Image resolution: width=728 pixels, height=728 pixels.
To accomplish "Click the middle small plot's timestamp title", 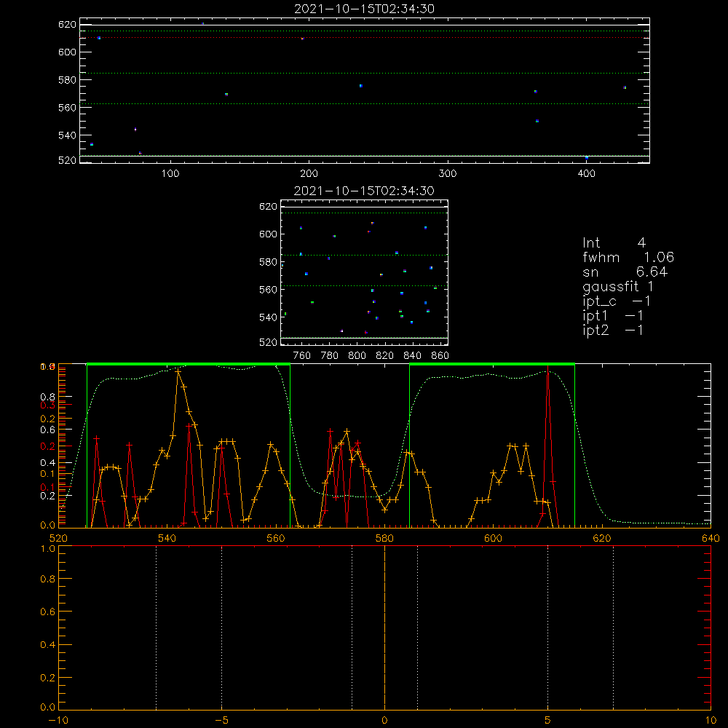I will (364, 191).
